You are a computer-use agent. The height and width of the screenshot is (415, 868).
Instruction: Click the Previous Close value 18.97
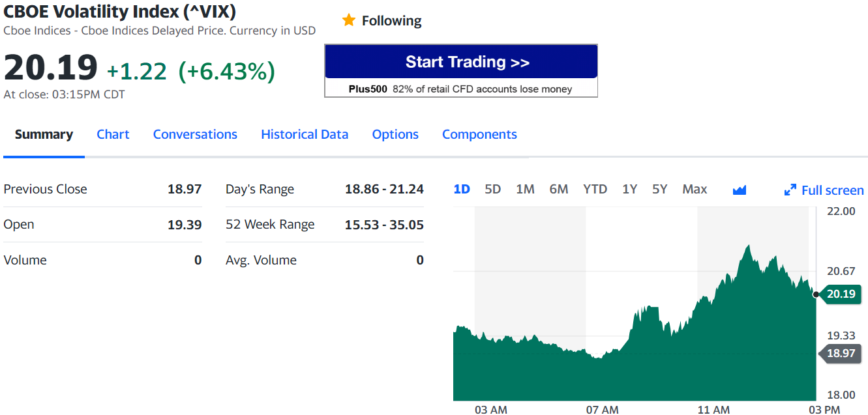(x=185, y=189)
